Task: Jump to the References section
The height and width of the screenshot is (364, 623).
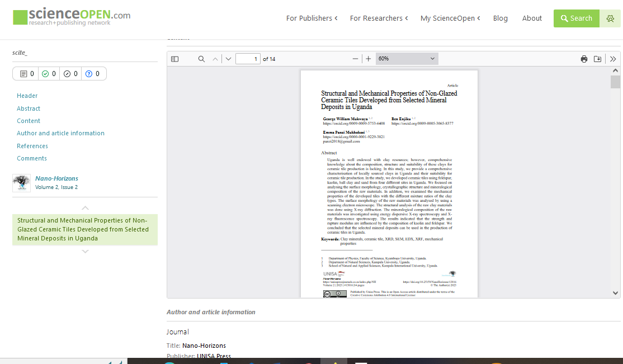Action: coord(32,146)
